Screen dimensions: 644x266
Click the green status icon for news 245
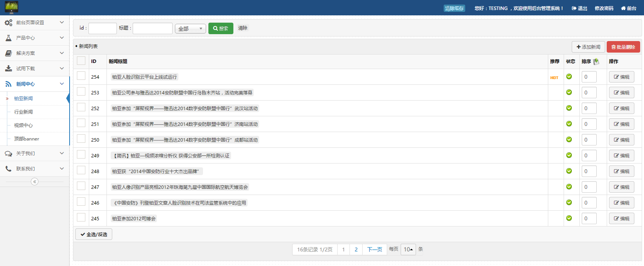pos(569,218)
